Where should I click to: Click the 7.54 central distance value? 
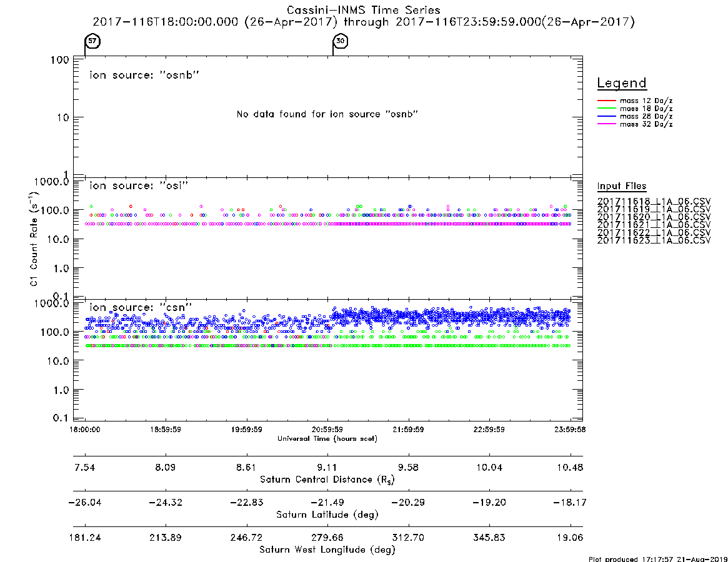tap(85, 467)
